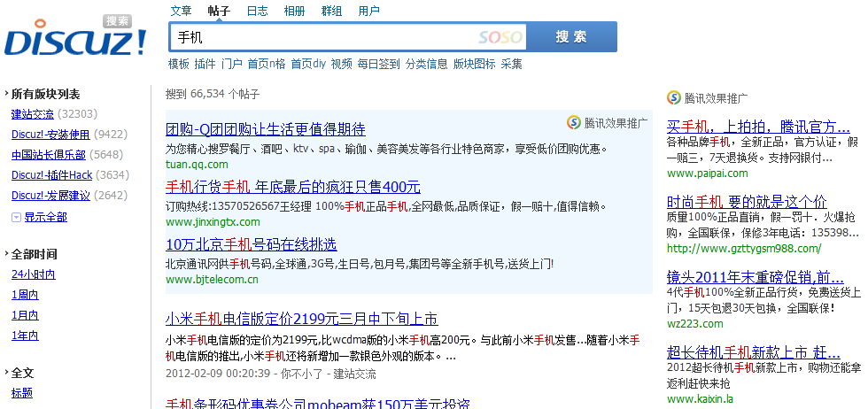Expand 显示全部 dropdown arrow icon
The height and width of the screenshot is (409, 868).
coord(16,218)
